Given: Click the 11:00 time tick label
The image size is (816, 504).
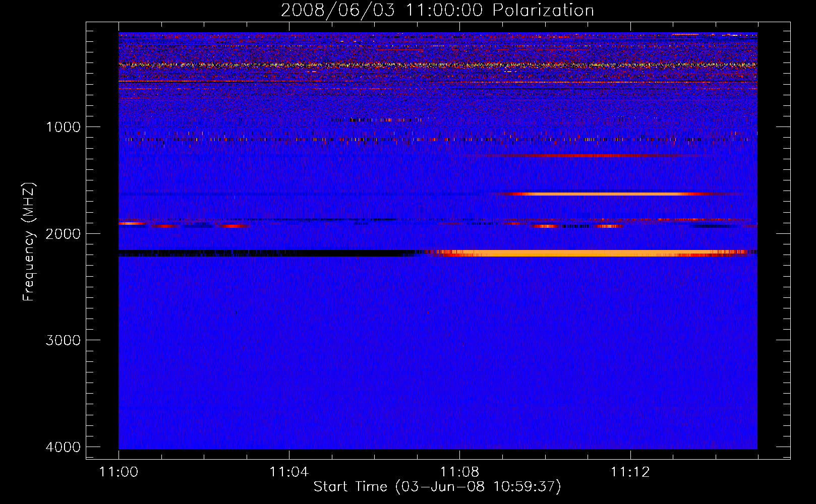Looking at the screenshot, I should pyautogui.click(x=119, y=472).
